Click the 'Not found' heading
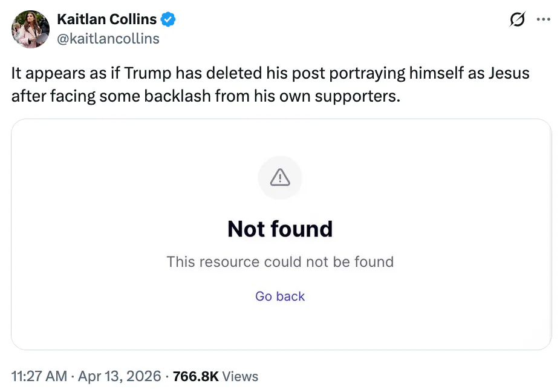This screenshot has width=560, height=392. (280, 229)
